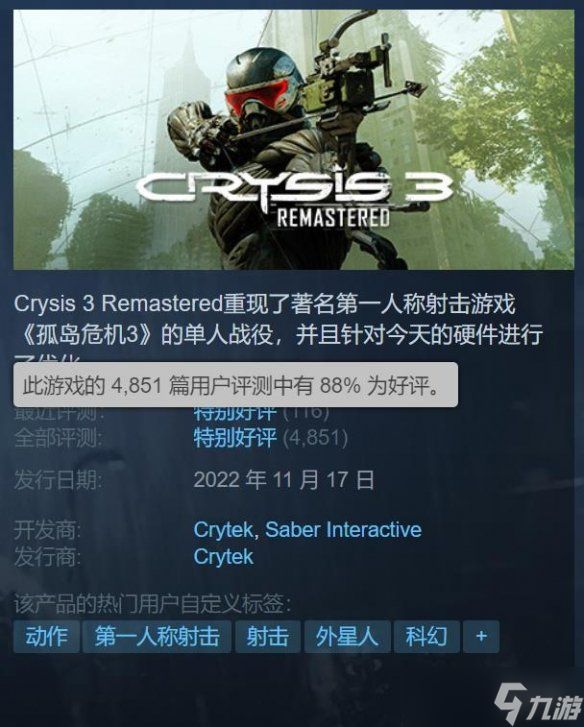Click 特别好评 beside 全部评测
This screenshot has width=584, height=727.
click(x=235, y=438)
